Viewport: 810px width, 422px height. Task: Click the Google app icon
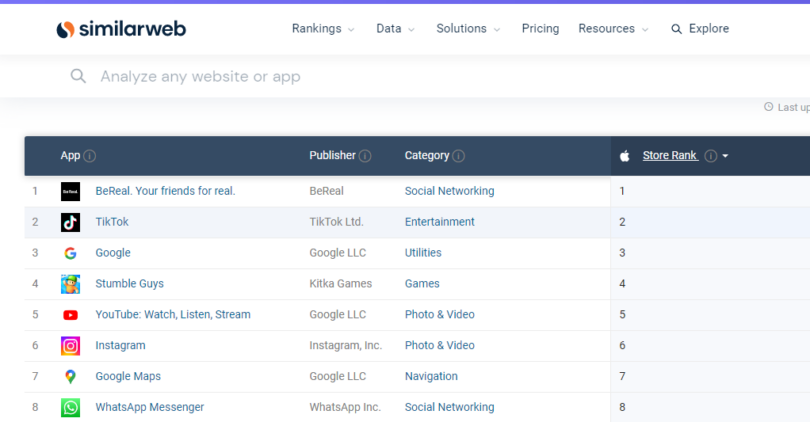(x=70, y=253)
